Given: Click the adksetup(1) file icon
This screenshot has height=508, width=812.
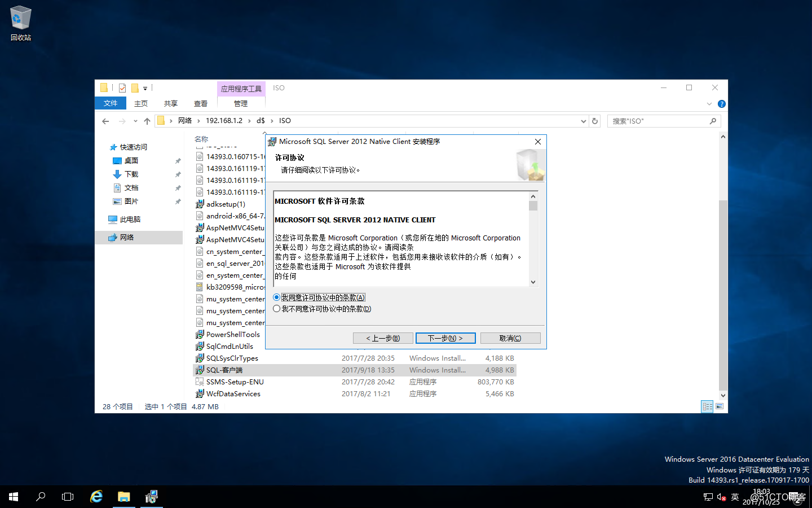Looking at the screenshot, I should (x=200, y=204).
